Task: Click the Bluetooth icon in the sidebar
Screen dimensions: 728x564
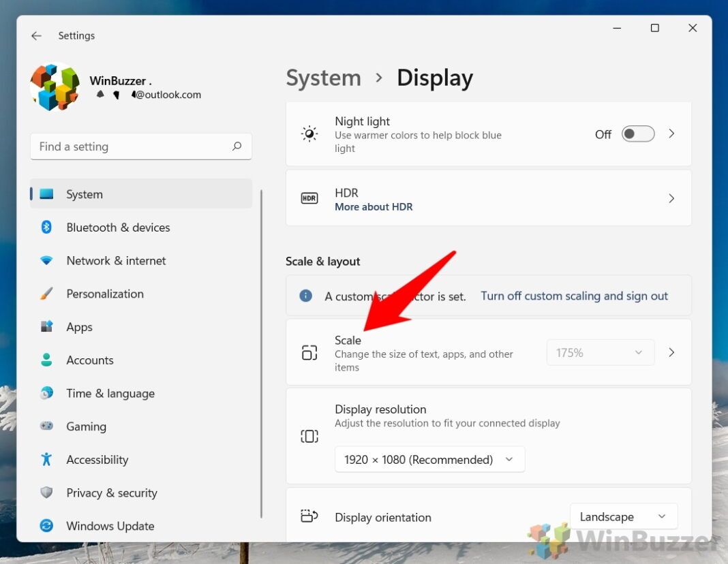Action: point(46,228)
